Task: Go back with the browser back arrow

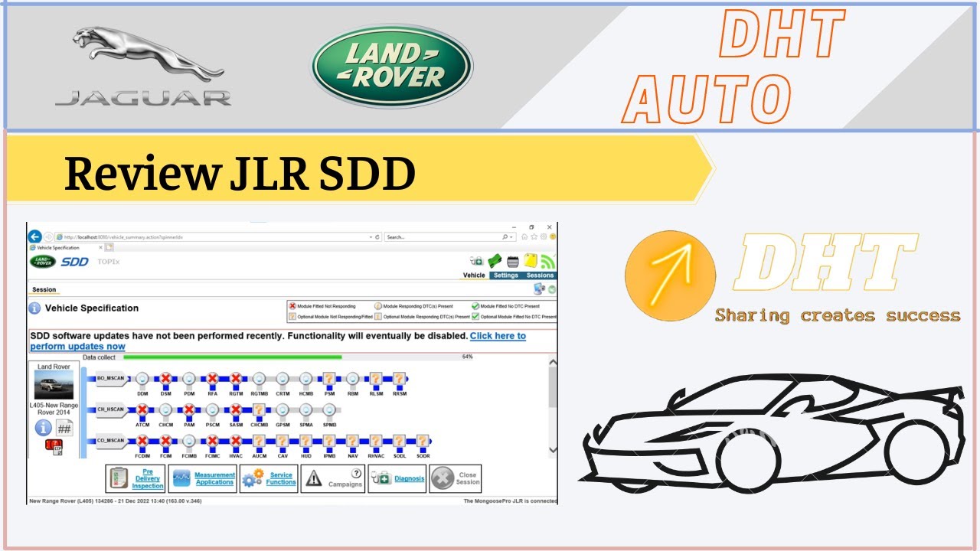Action: (x=34, y=236)
